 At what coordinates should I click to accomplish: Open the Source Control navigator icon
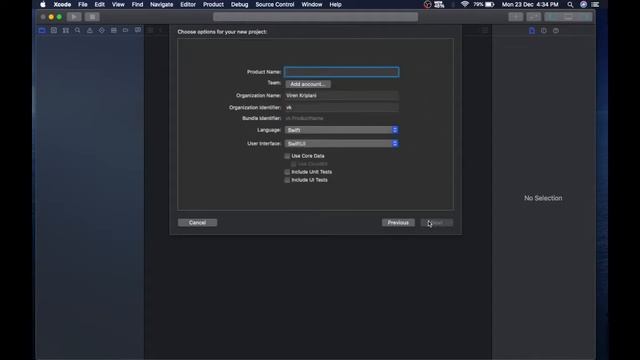54,31
